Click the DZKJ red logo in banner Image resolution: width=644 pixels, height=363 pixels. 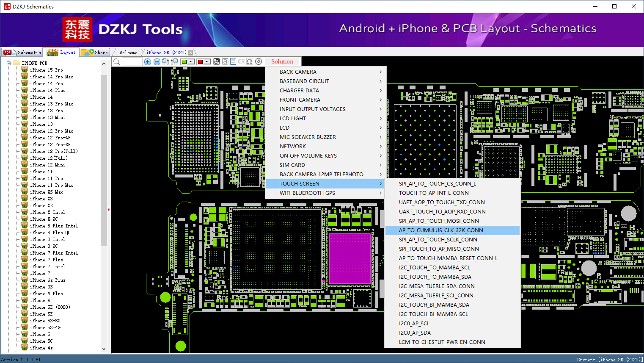click(x=77, y=30)
